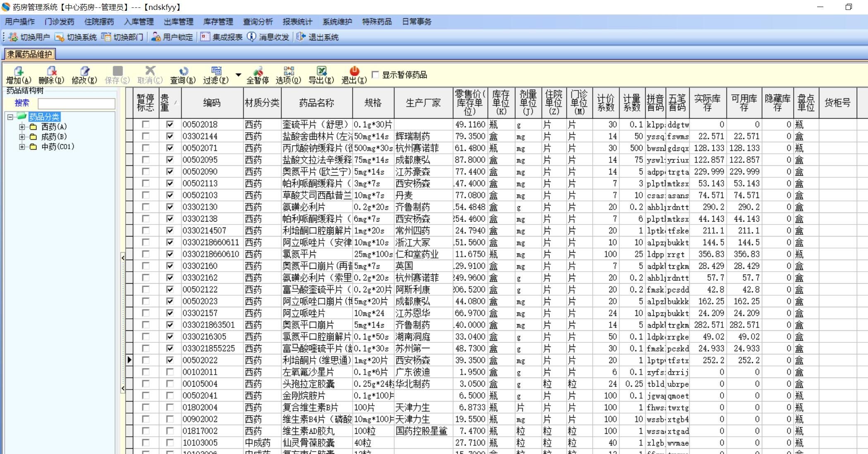This screenshot has width=868, height=454.
Task: Open 选项(O) options icon
Action: coord(289,71)
